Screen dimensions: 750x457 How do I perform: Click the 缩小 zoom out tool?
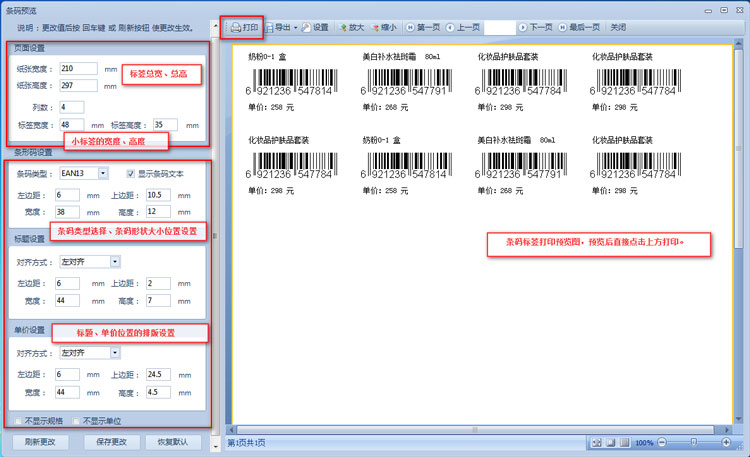(x=385, y=28)
